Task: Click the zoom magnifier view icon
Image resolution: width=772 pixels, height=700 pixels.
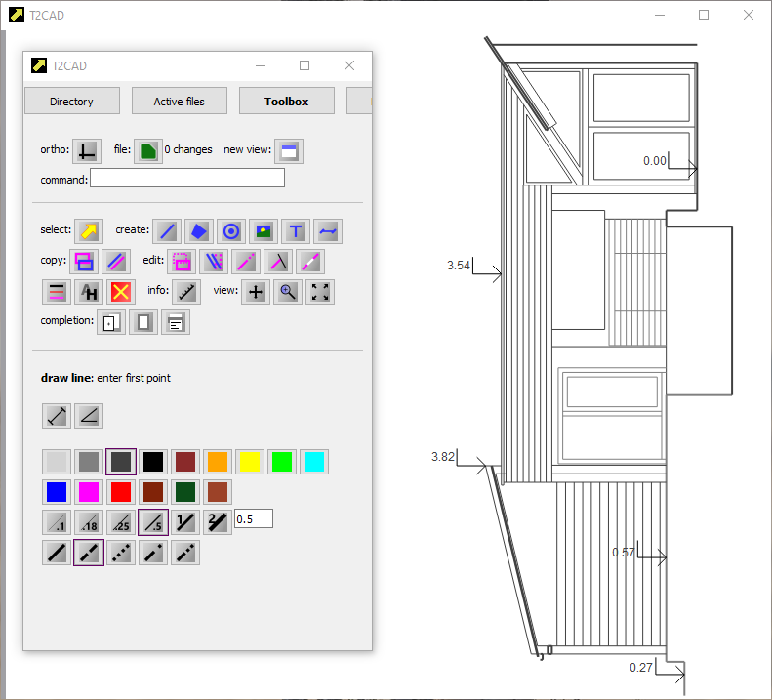Action: pos(288,292)
